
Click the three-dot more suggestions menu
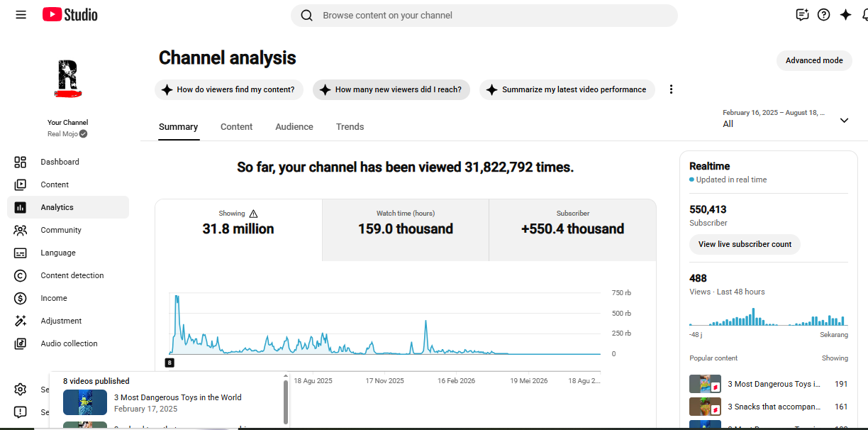tap(671, 89)
